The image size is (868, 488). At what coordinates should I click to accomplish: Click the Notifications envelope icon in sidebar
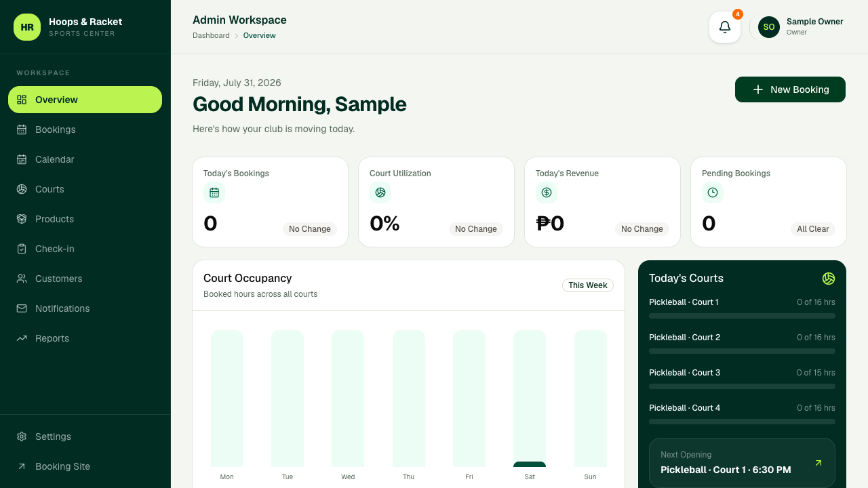(22, 308)
